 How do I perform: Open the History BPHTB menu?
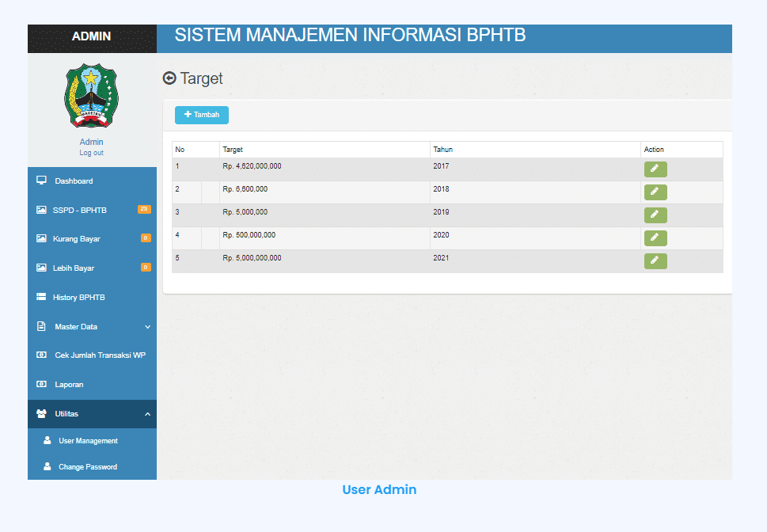[x=92, y=297]
